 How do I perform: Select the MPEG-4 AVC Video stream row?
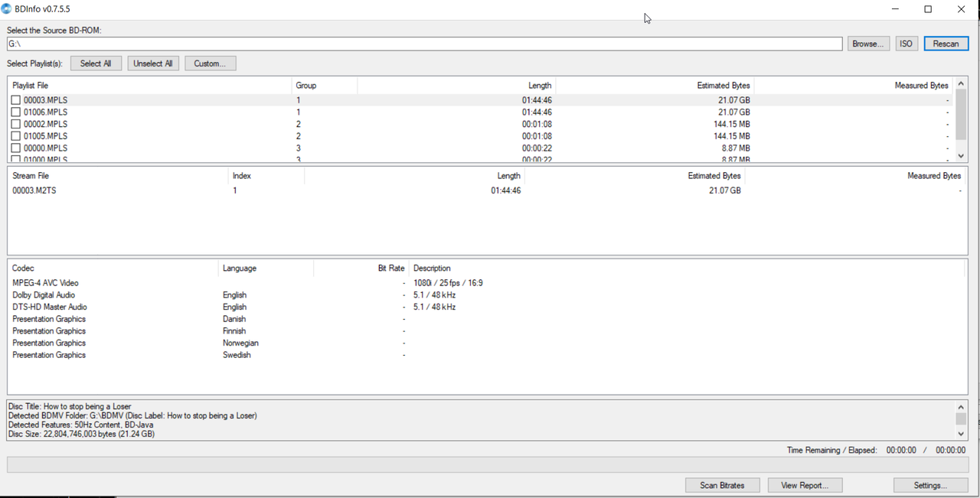(487, 283)
